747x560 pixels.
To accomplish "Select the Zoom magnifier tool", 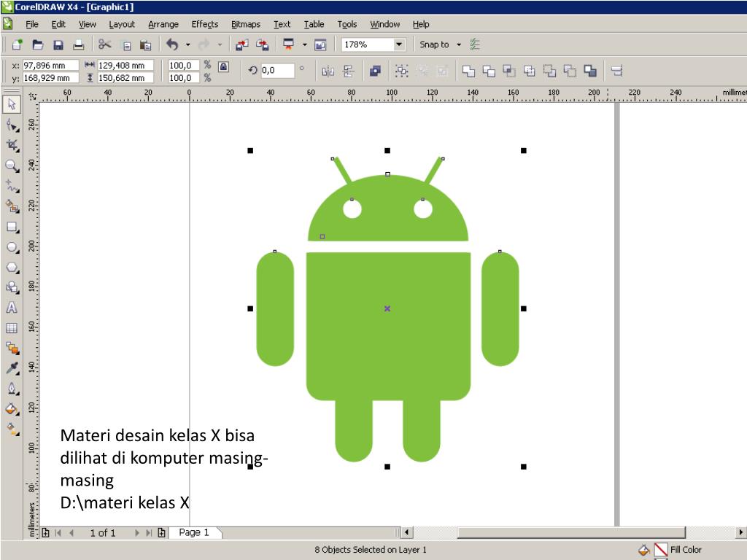I will pos(12,166).
